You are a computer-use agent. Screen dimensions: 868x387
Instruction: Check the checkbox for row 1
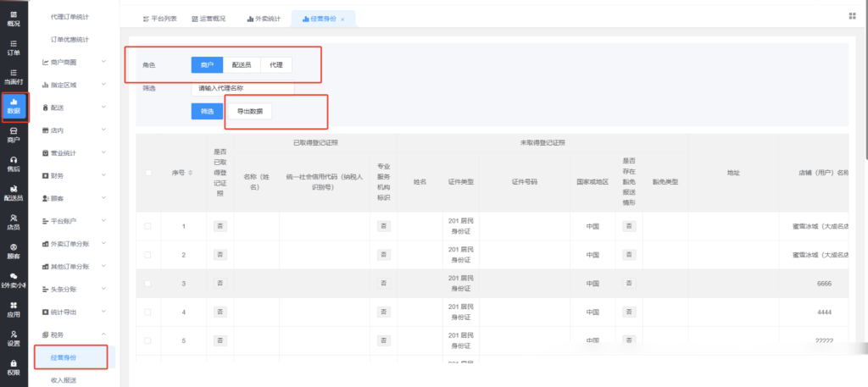(x=148, y=226)
